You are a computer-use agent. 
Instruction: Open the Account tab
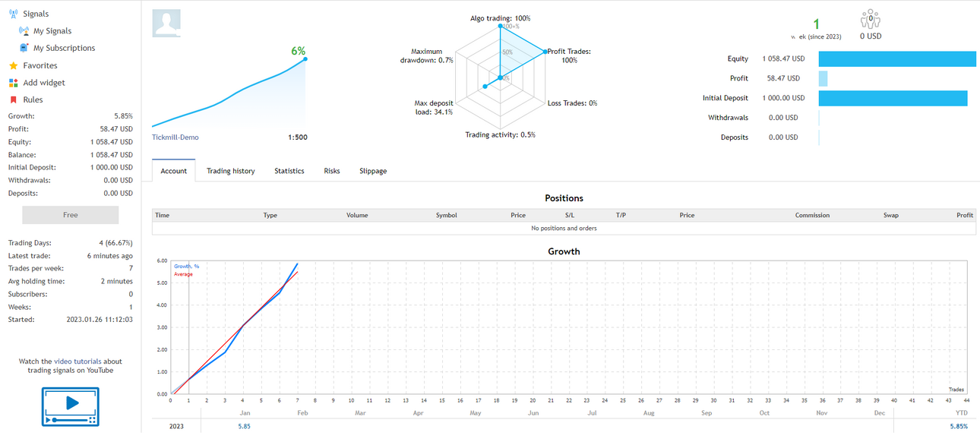[174, 171]
